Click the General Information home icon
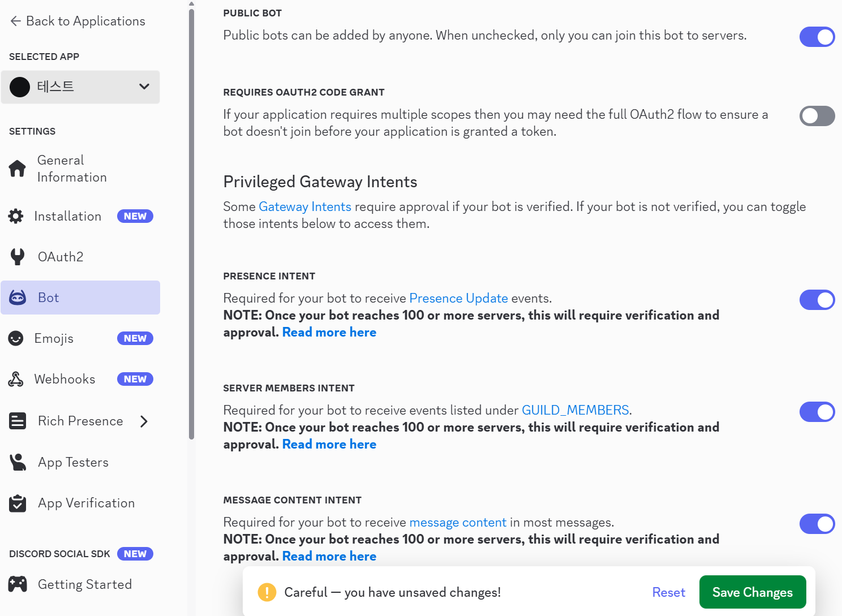842x616 pixels. (x=18, y=169)
